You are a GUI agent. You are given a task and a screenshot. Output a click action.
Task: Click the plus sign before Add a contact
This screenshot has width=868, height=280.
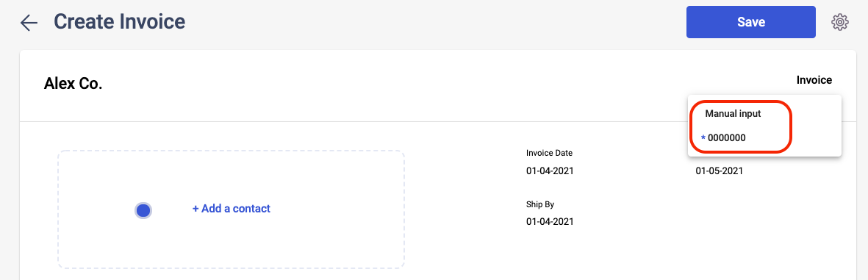[196, 209]
